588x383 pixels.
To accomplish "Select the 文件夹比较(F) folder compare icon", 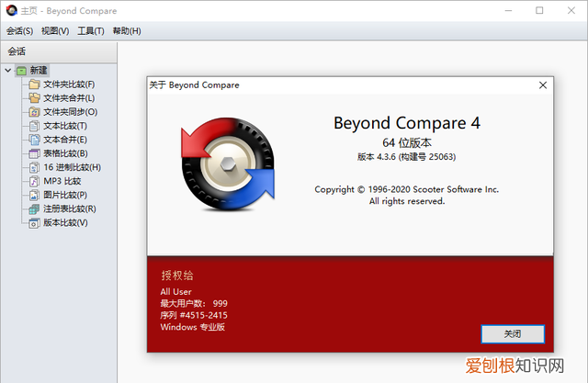I will point(34,84).
